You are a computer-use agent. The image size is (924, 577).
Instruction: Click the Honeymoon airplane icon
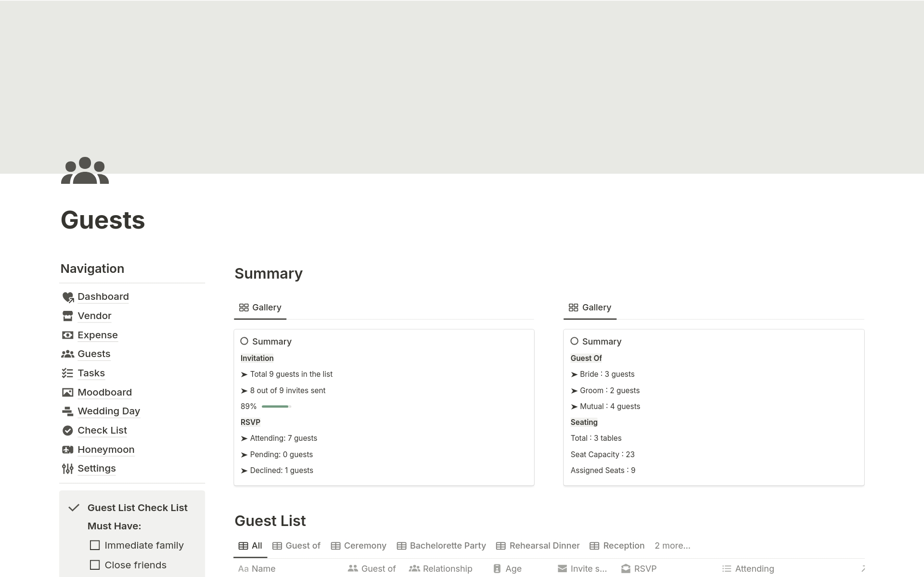pos(68,449)
